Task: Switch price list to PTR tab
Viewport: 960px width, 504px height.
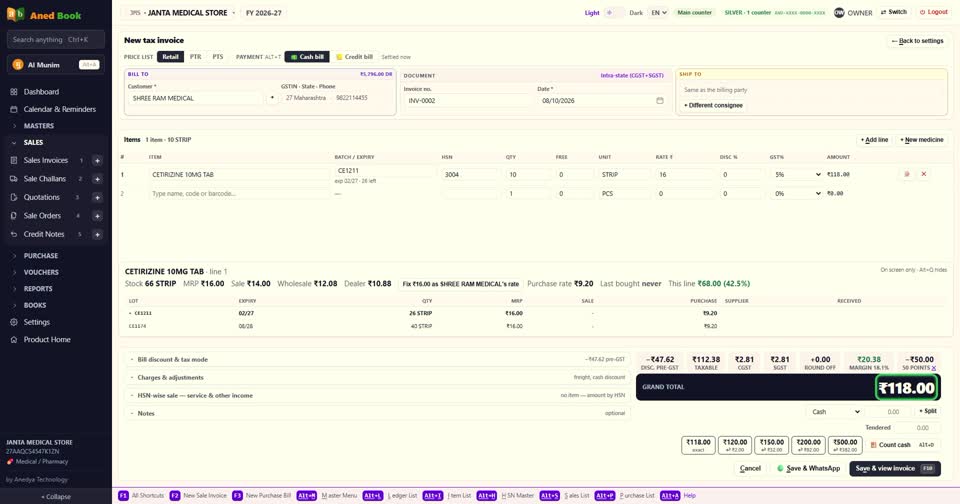Action: [195, 57]
